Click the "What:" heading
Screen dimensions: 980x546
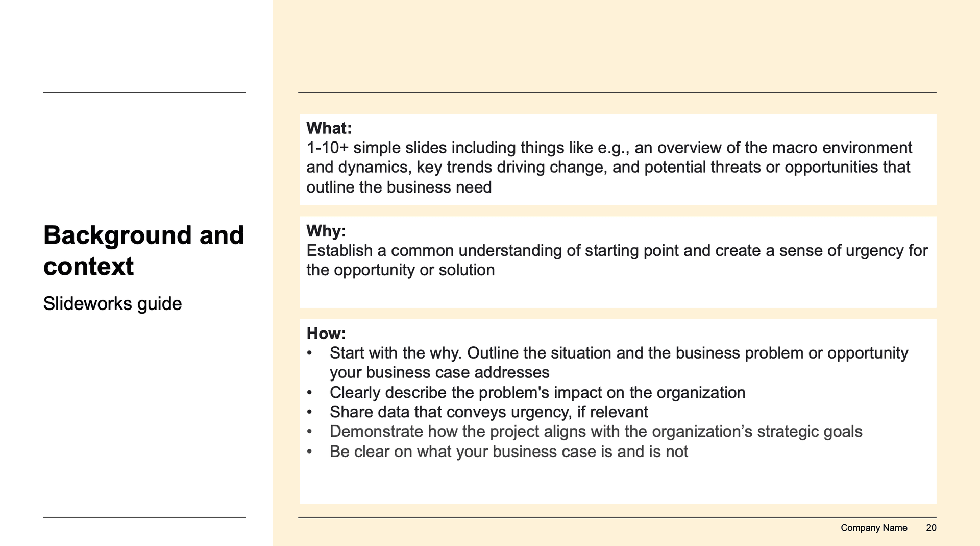pos(329,128)
